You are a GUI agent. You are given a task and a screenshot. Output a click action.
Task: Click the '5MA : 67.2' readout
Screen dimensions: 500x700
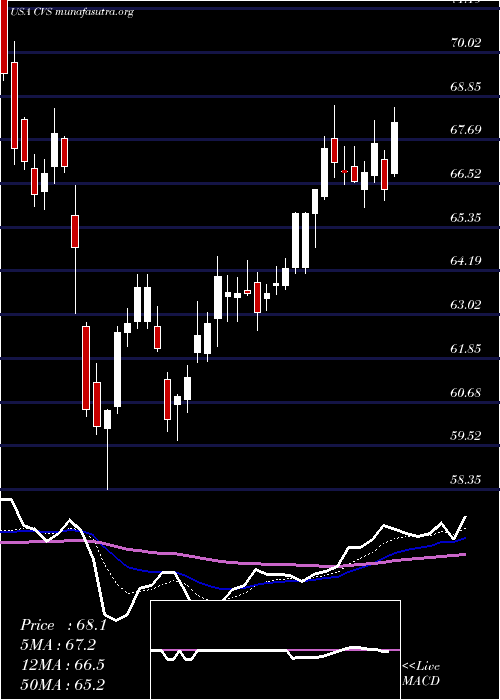[x=58, y=645]
